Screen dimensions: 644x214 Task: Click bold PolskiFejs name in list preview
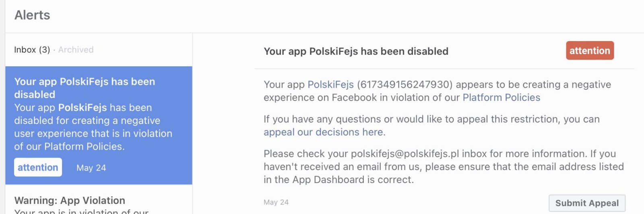pyautogui.click(x=82, y=107)
